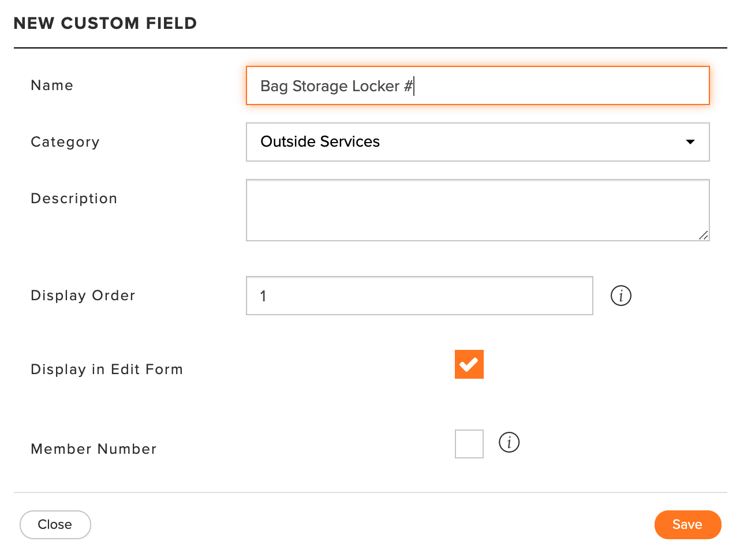Uncheck the Display in Edit Form checkbox
740x560 pixels.
(x=469, y=364)
